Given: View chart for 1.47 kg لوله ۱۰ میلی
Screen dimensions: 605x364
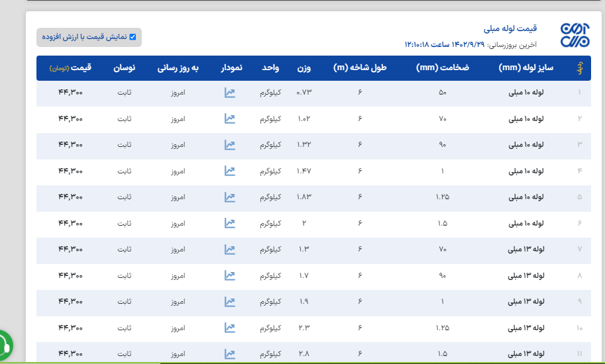Looking at the screenshot, I should coord(229,171).
